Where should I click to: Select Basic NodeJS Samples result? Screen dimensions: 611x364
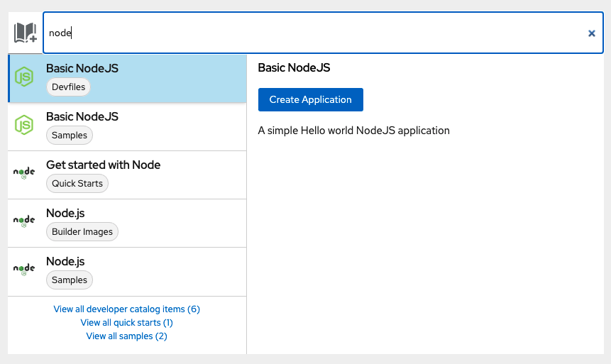(x=128, y=127)
